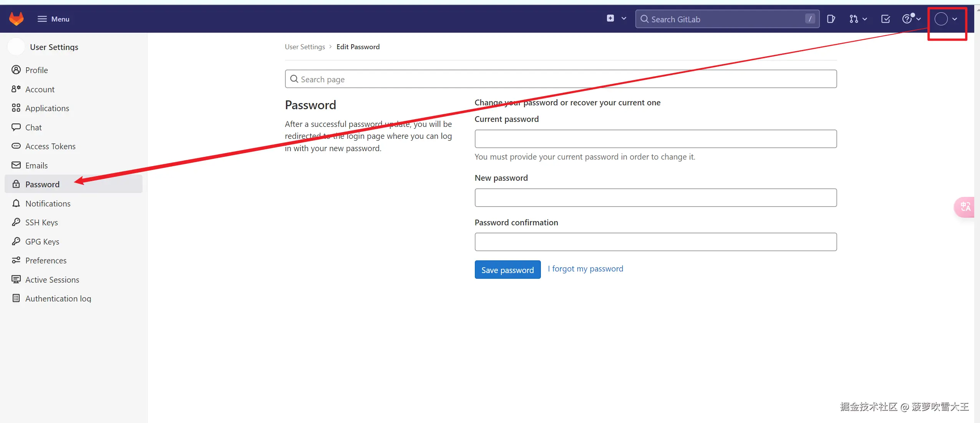The width and height of the screenshot is (980, 423).
Task: Open the Profile settings page
Action: 36,70
